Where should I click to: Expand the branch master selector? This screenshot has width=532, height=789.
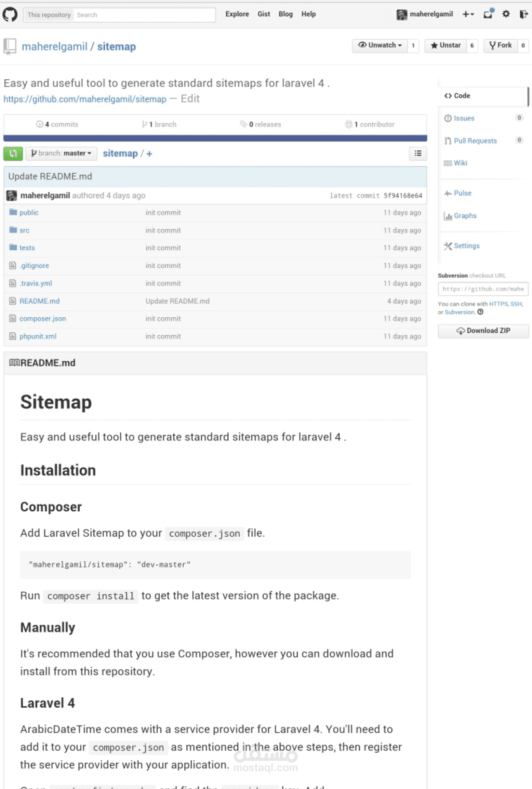(62, 153)
